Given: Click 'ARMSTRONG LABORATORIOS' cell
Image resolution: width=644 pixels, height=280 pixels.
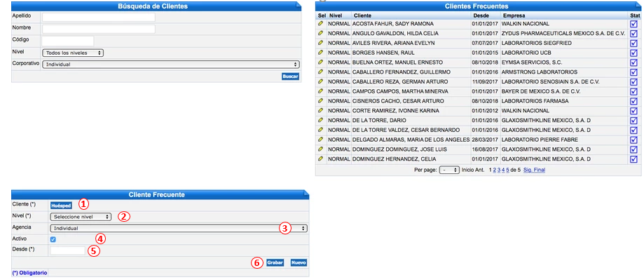Looking at the screenshot, I should 540,72.
